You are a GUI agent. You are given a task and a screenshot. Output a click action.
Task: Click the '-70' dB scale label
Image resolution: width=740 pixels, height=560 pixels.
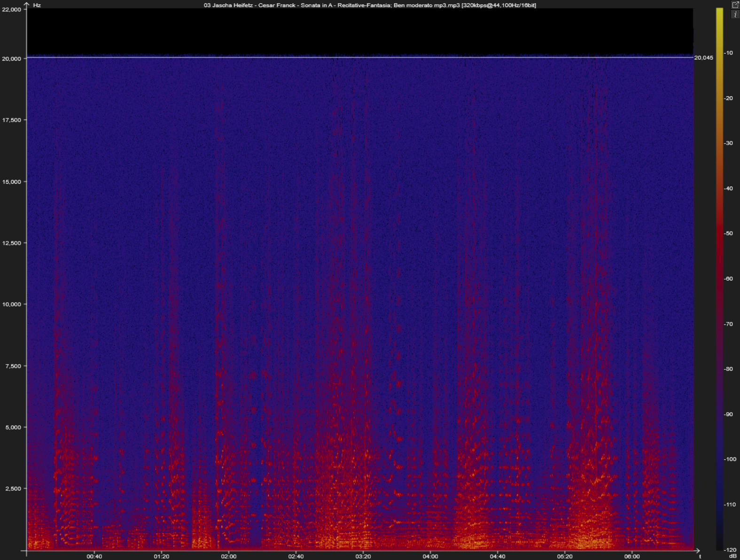[729, 324]
